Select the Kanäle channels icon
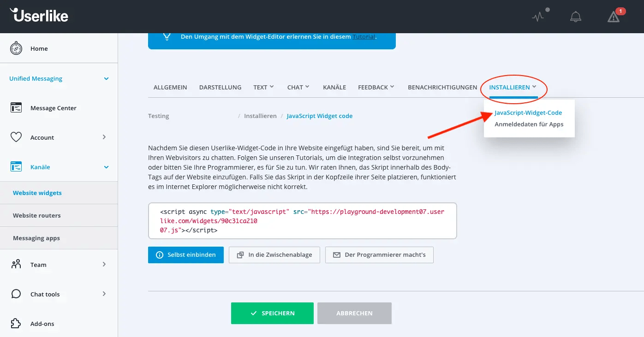 pos(16,166)
